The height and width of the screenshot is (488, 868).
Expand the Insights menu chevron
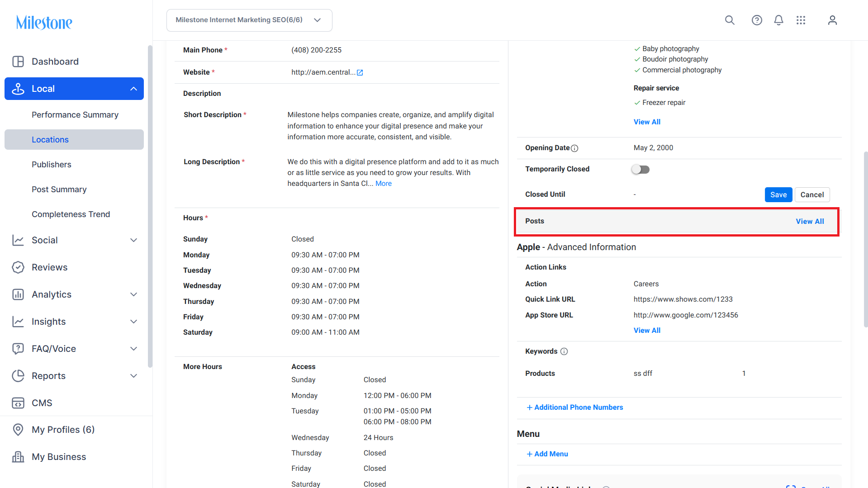tap(133, 322)
